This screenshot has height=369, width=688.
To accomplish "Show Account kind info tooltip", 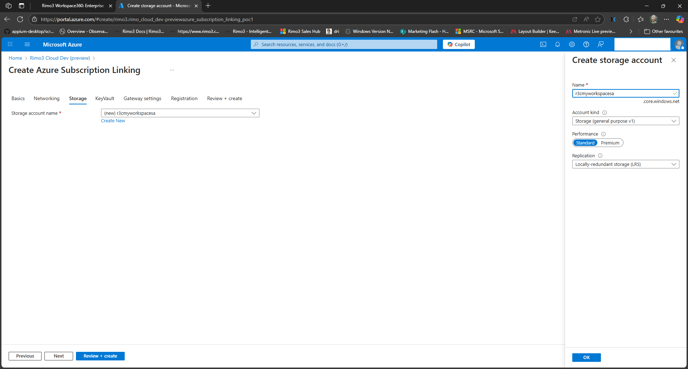I will click(x=604, y=112).
